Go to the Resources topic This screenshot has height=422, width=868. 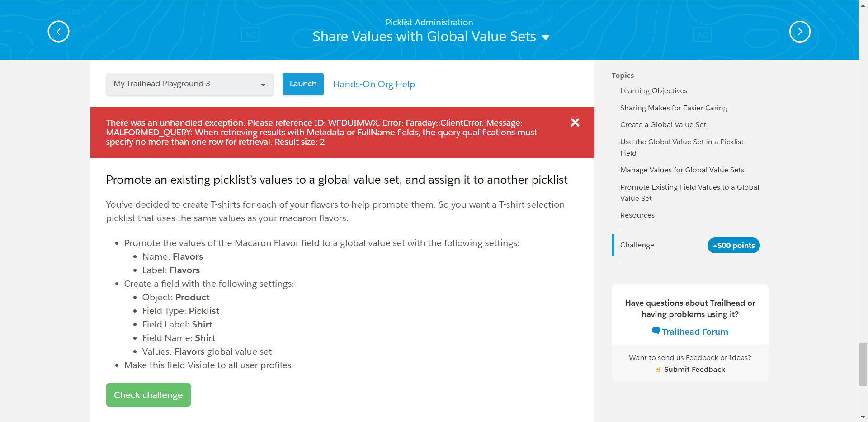[637, 215]
